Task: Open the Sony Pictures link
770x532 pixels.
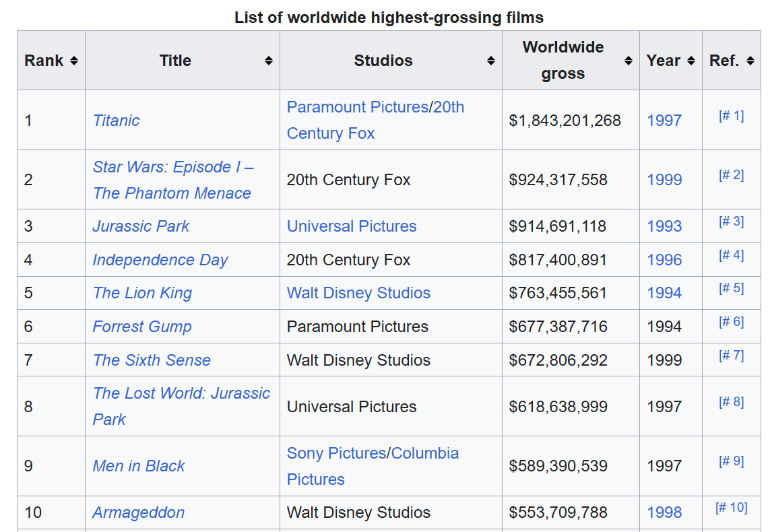Action: click(x=336, y=453)
